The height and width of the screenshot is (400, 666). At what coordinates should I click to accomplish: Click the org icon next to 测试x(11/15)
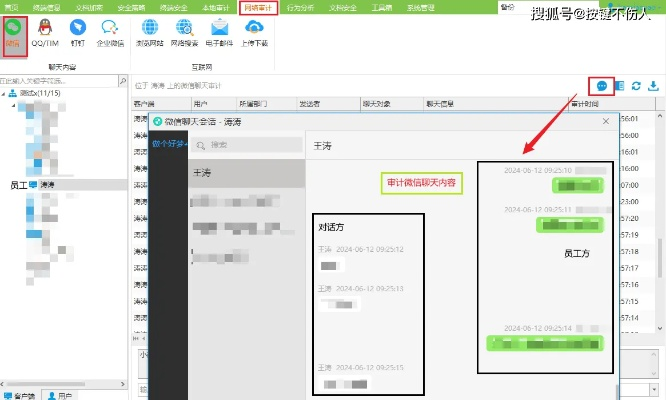coord(13,93)
